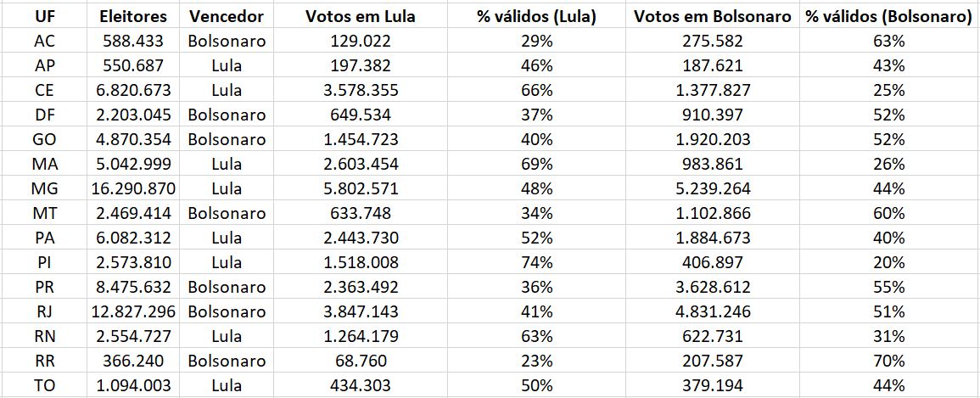
Task: Click the Eleitores header cell
Action: (x=133, y=16)
